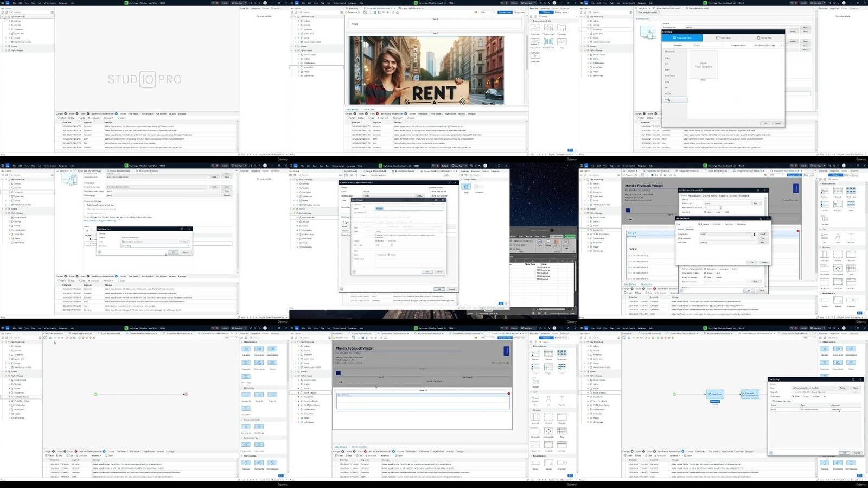Click Cancel in the New Menu Item dialog
868x488 pixels.
186,252
